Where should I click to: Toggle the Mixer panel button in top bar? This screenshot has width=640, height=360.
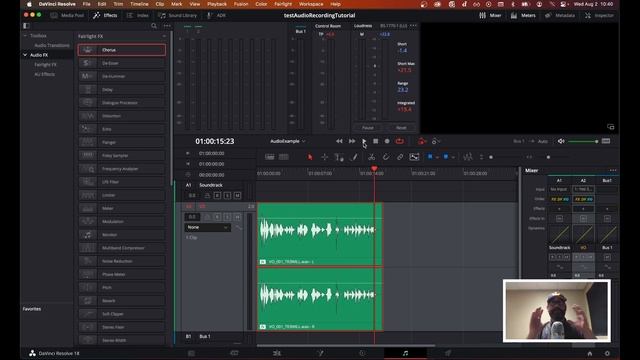(490, 16)
